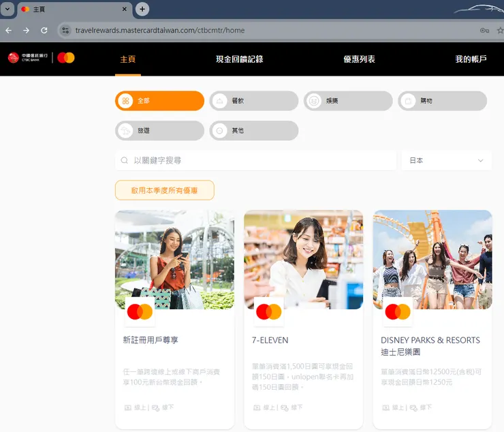The height and width of the screenshot is (432, 504).
Task: Open the 我的帳戶 navigation tab
Action: 471,59
